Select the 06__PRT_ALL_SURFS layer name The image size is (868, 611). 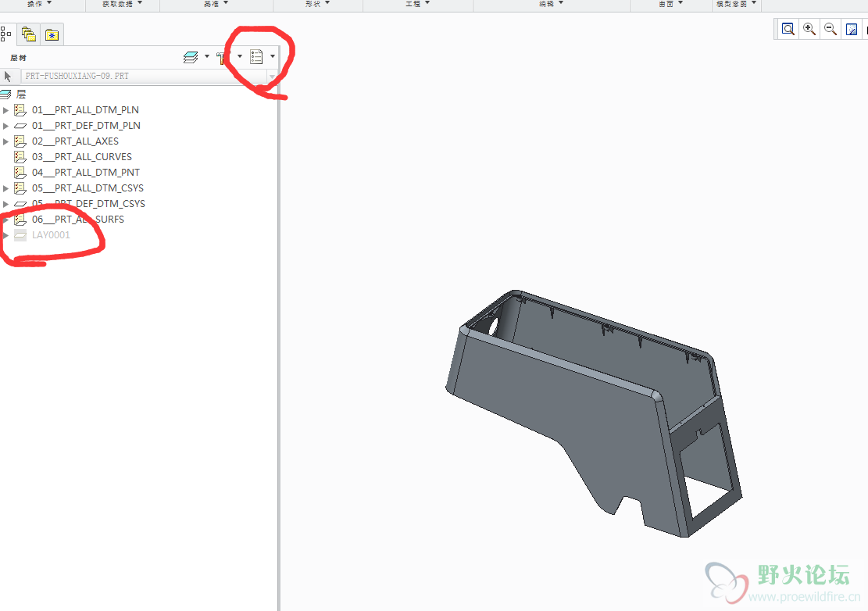[x=78, y=219]
